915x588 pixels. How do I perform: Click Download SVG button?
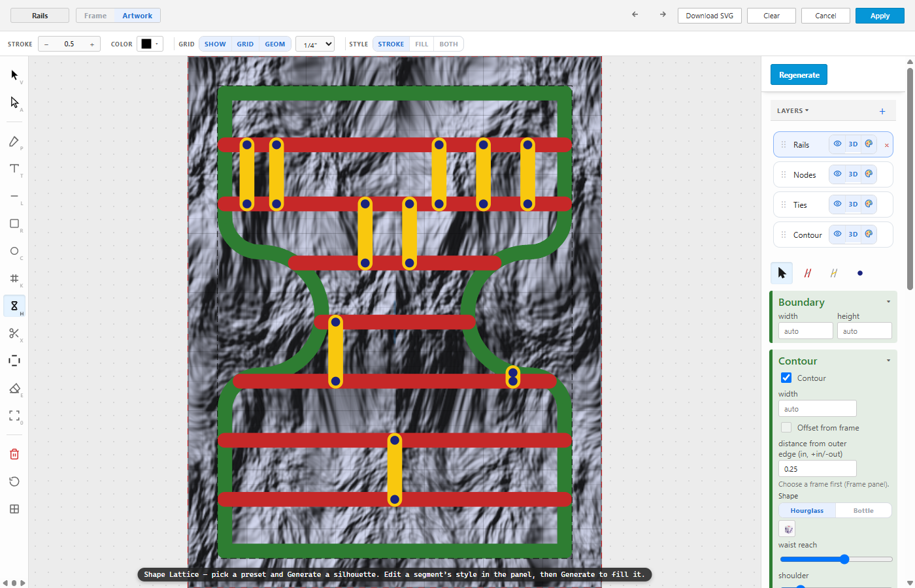(710, 16)
